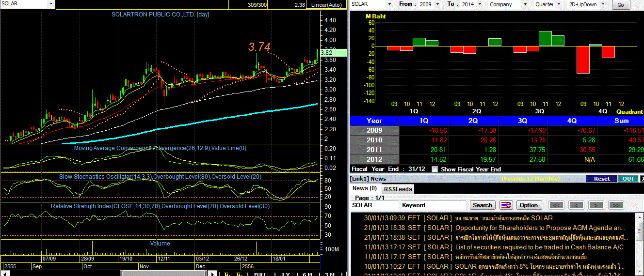Click the Moving Average Convergence/Divergence title

pos(160,148)
